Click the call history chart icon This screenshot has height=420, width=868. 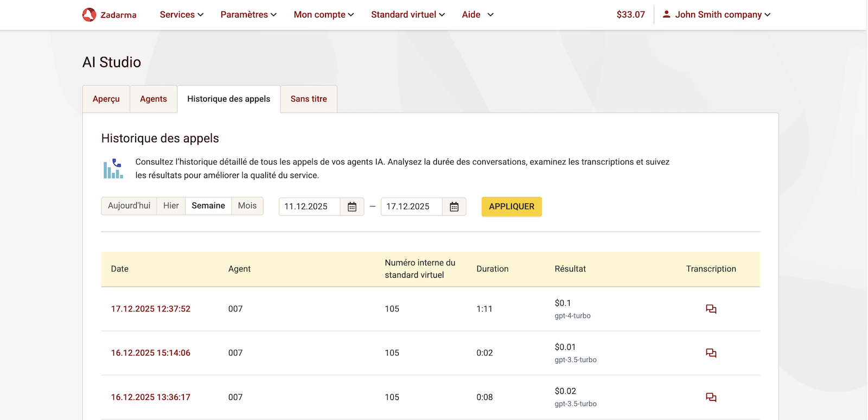coord(113,169)
